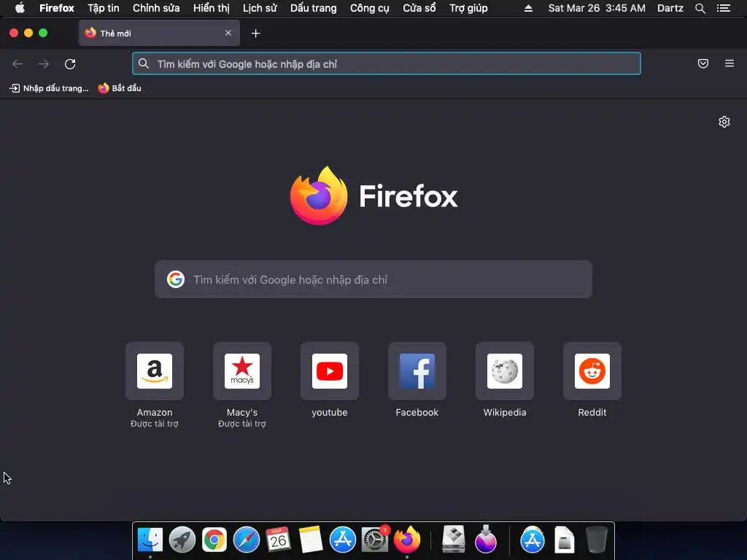Screen dimensions: 747x560
Task: Launch Safari from the Dock
Action: 247,540
